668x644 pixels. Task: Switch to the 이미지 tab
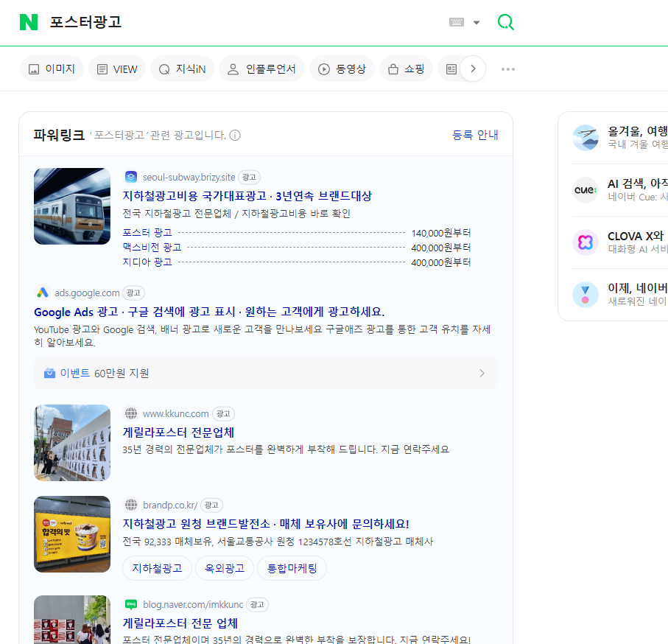coord(52,69)
